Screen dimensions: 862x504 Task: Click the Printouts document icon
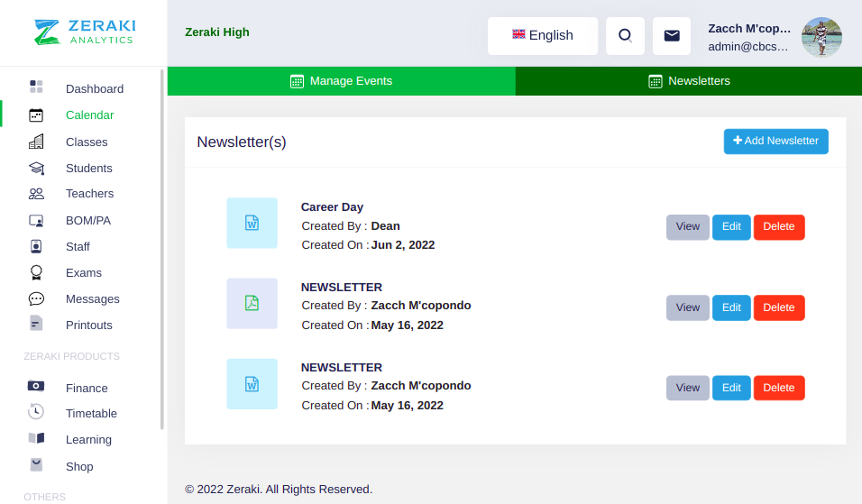[36, 323]
